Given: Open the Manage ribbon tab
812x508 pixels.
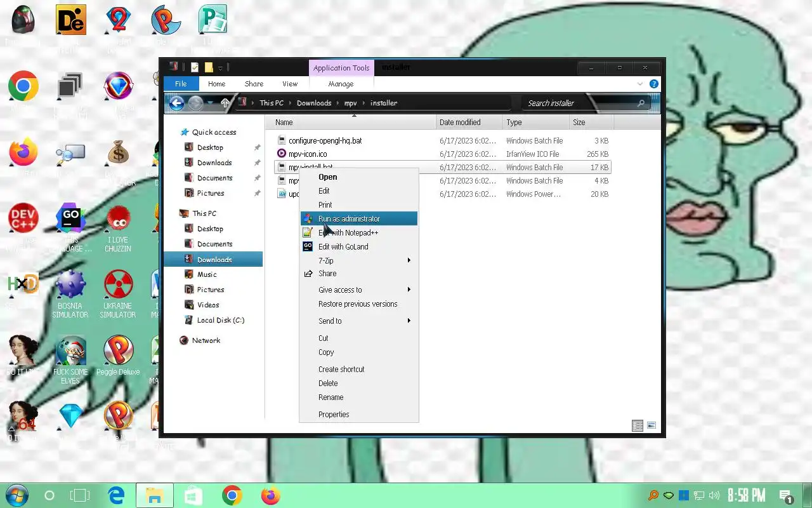Looking at the screenshot, I should point(341,84).
